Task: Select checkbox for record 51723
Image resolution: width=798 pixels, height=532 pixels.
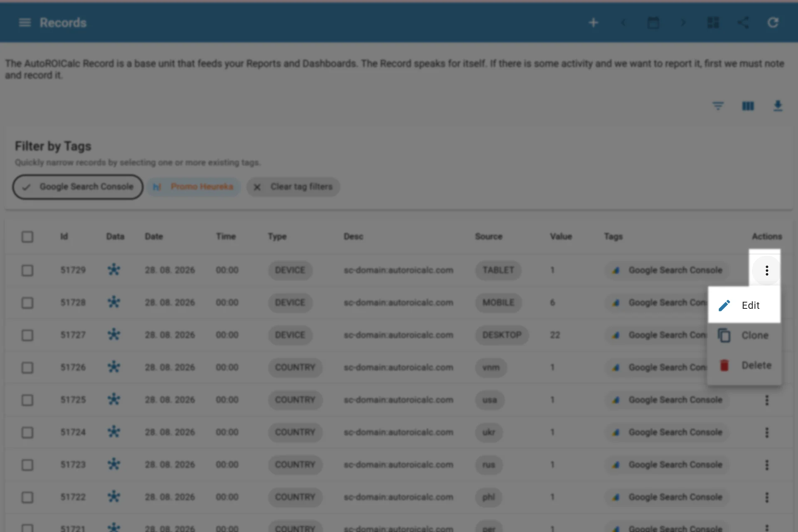Action: click(27, 465)
